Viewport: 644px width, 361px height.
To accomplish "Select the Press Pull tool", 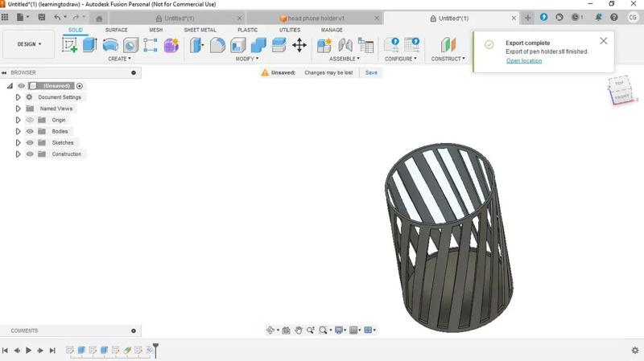I will 196,45.
